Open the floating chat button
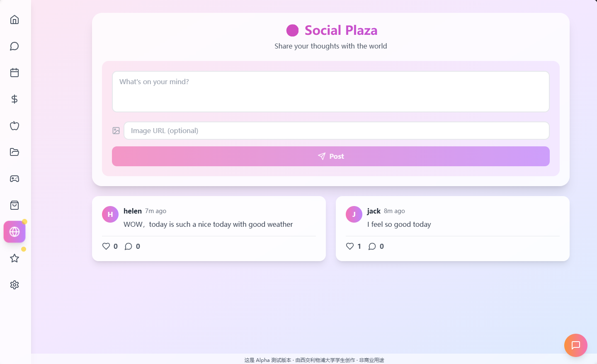The height and width of the screenshot is (364, 597). [575, 345]
